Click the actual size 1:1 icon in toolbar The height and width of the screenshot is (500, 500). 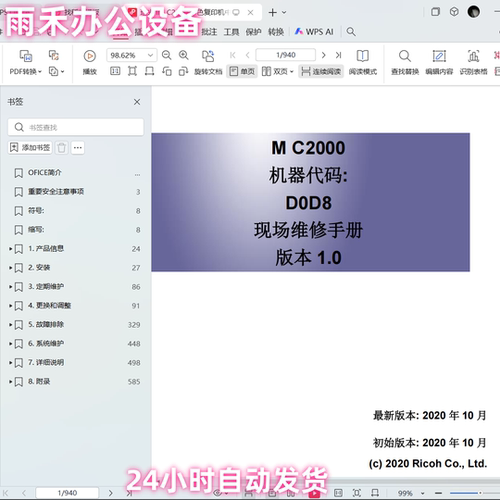click(x=115, y=71)
